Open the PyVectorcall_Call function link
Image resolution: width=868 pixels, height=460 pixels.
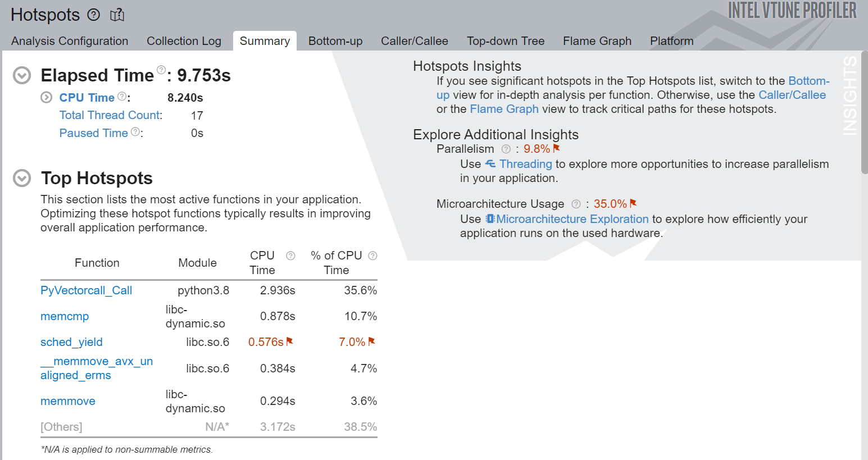(86, 290)
